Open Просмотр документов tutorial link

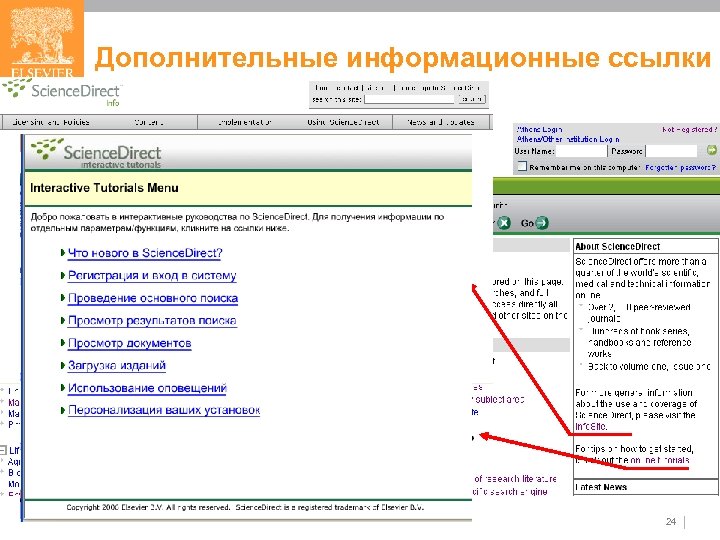(x=129, y=343)
